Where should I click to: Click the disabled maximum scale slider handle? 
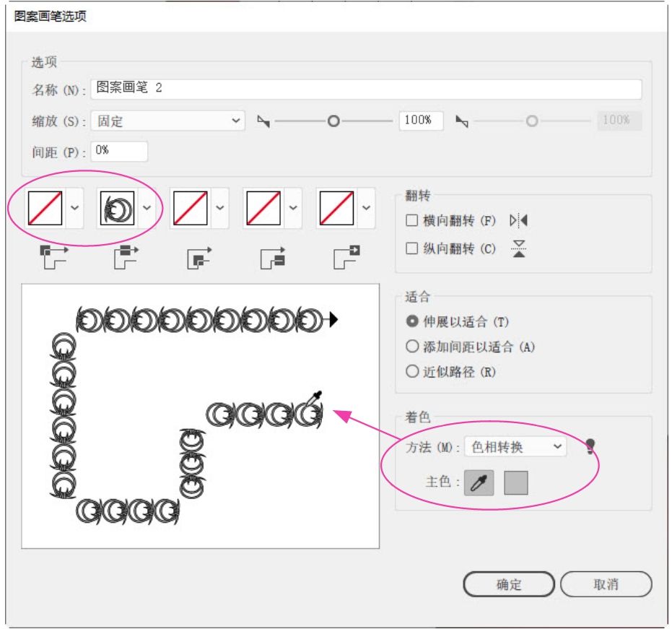pyautogui.click(x=532, y=121)
